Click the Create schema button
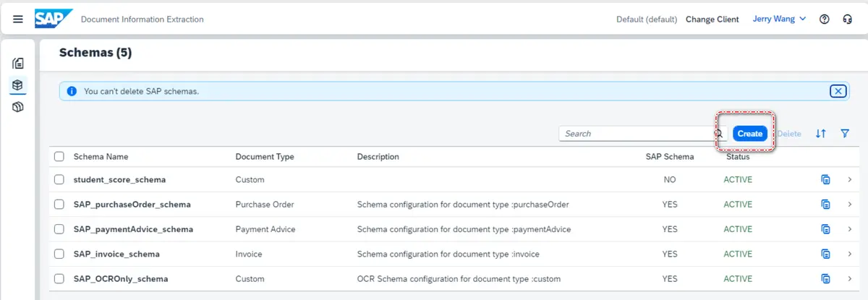This screenshot has width=868, height=300. pyautogui.click(x=749, y=134)
